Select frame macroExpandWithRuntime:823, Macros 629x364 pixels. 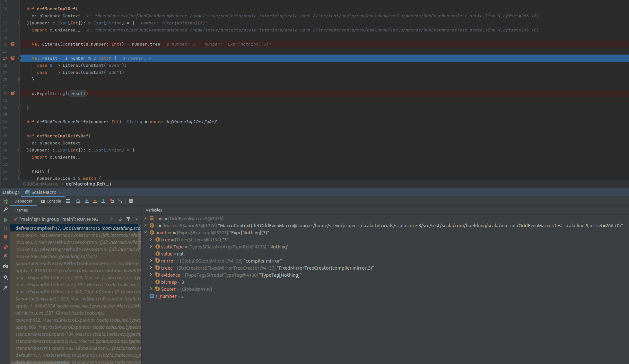tap(76, 278)
